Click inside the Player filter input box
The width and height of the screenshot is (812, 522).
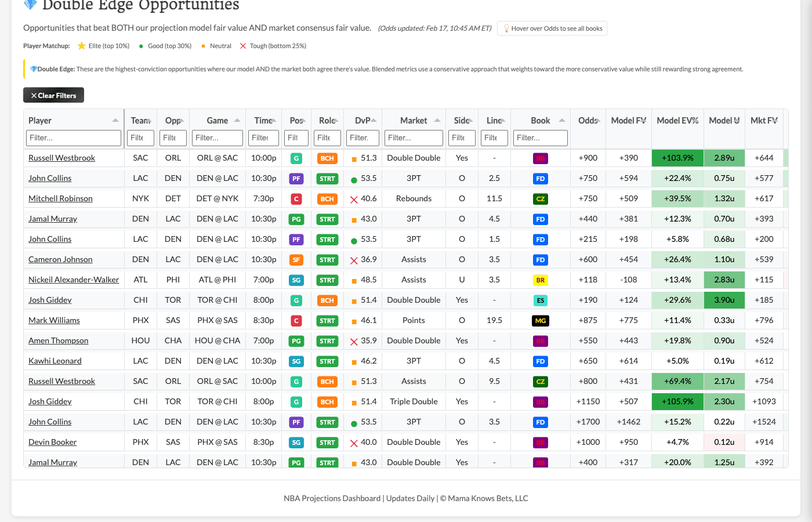click(x=74, y=138)
